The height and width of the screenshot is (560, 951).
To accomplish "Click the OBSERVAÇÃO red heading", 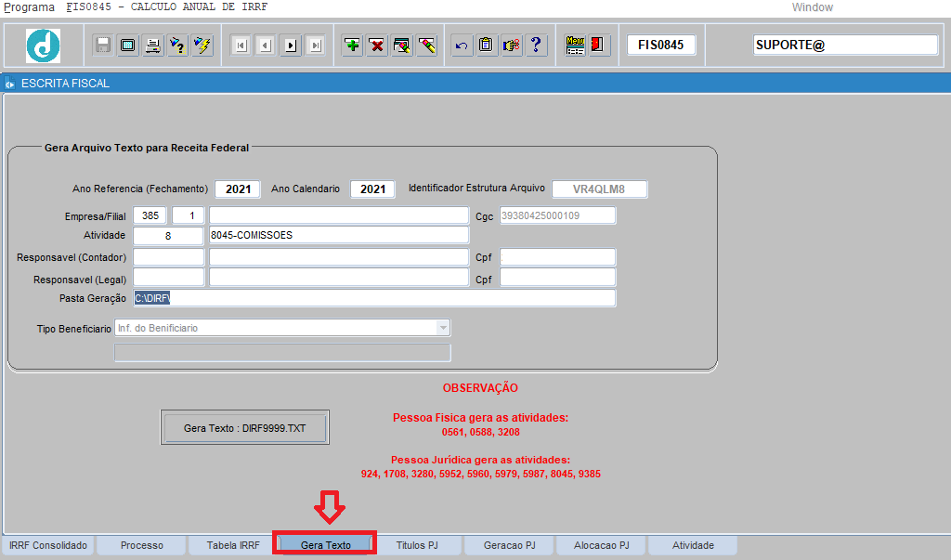I will pyautogui.click(x=480, y=387).
